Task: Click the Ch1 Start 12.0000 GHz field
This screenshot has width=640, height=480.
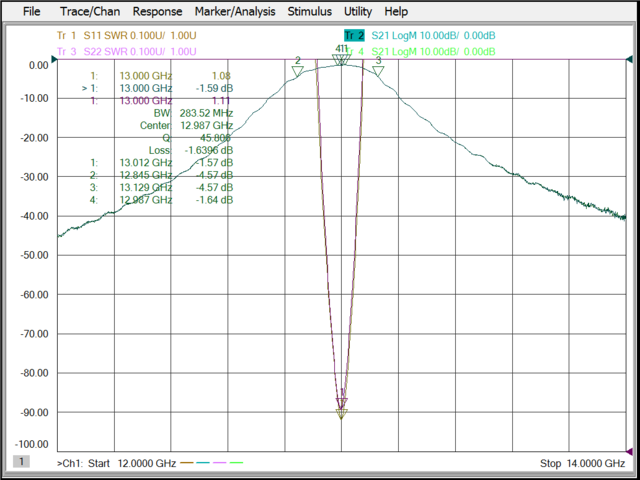Action: (117, 463)
